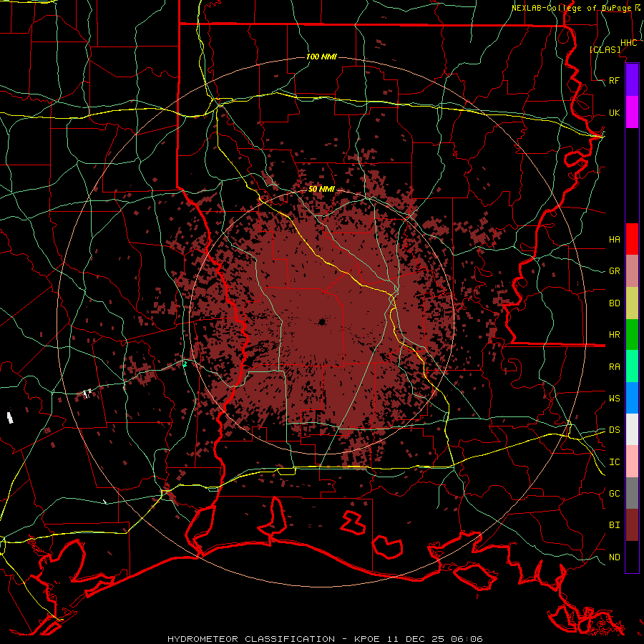Select the 'HA' legend label
Screen dimensions: 644x644
pos(614,239)
